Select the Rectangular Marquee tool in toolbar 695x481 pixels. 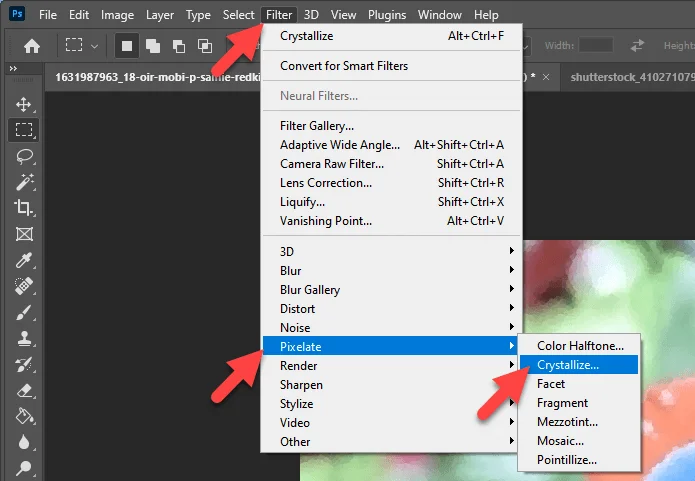[23, 130]
